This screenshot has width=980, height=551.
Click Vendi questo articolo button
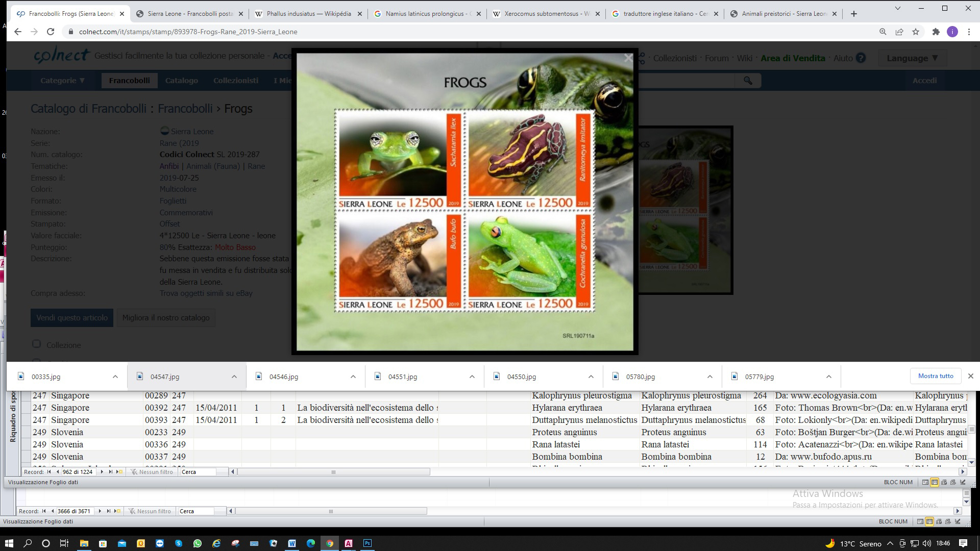coord(72,317)
